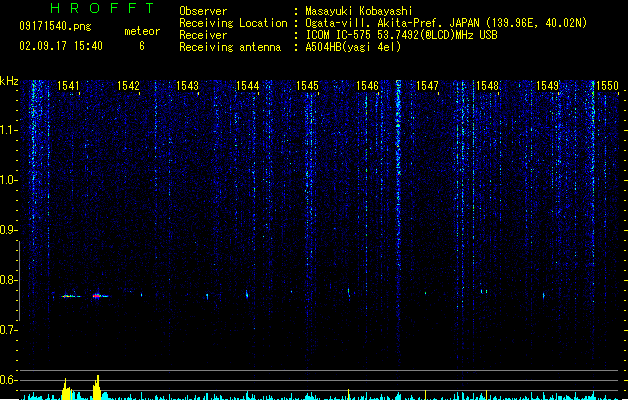
Task: Click the 1549 time marker
Action: (548, 86)
